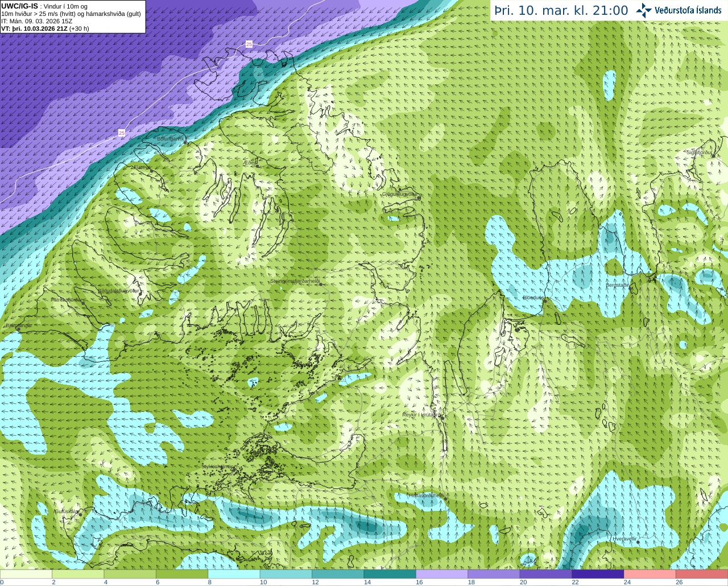The width and height of the screenshot is (728, 586).
Task: Click the 2–4 m/s light green legend swatch
Action: (78, 574)
